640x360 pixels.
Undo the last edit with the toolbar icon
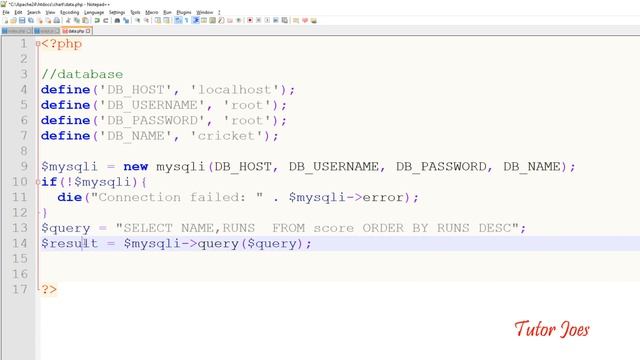tap(97, 20)
